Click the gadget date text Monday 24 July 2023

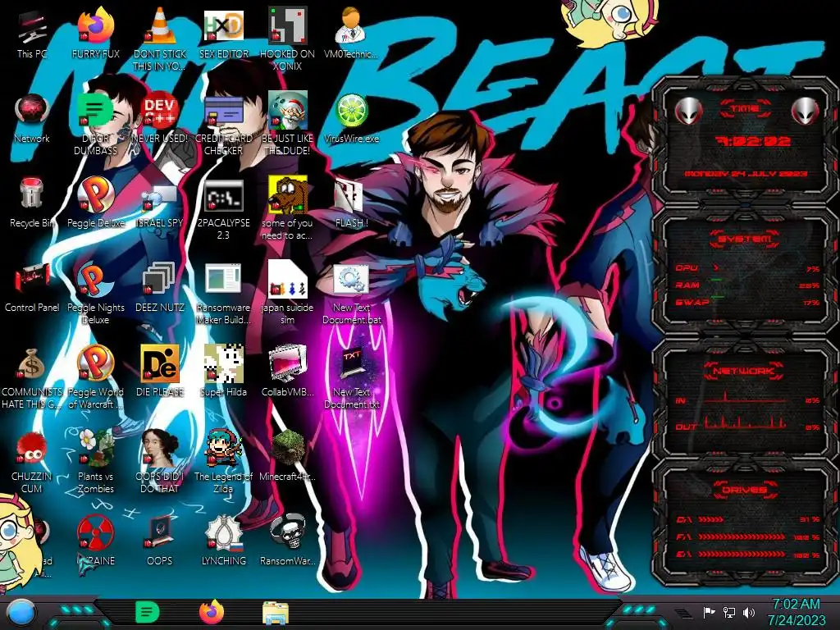[x=746, y=174]
